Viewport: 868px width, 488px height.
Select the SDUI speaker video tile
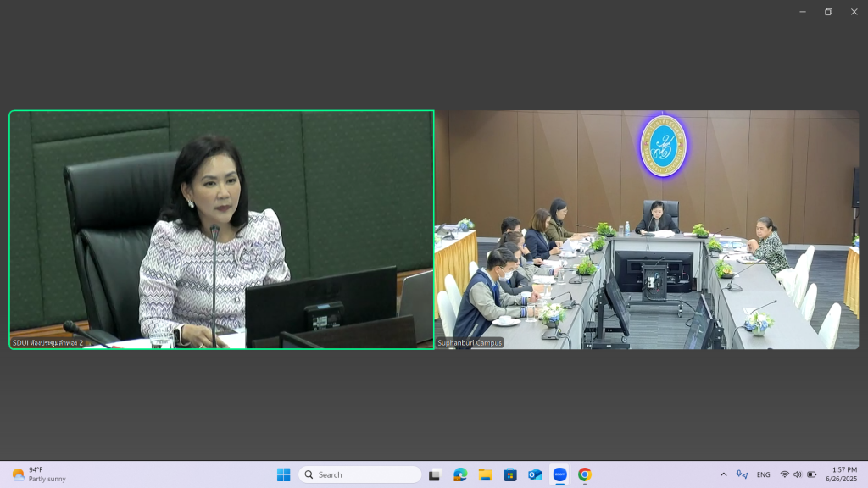click(221, 230)
